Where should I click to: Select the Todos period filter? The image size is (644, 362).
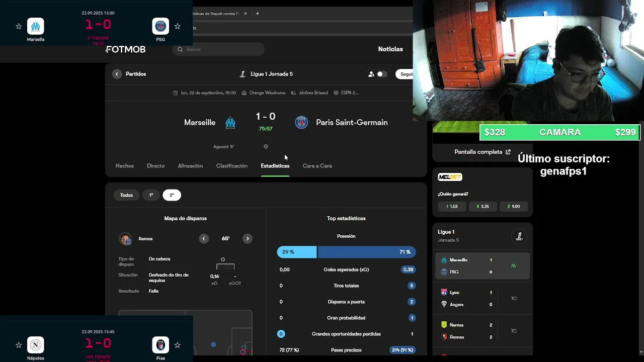point(126,195)
